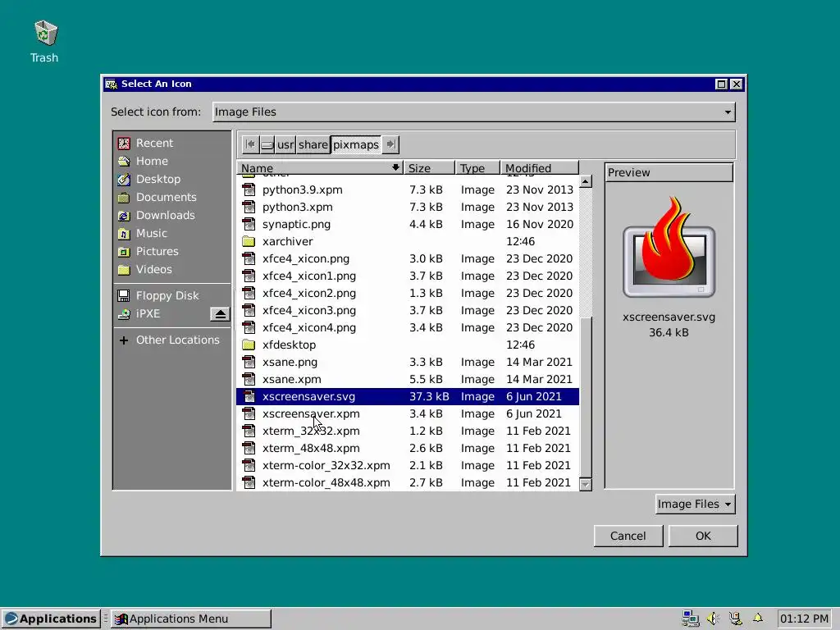The height and width of the screenshot is (630, 840).
Task: Eject the iPXE volume
Action: coord(220,314)
